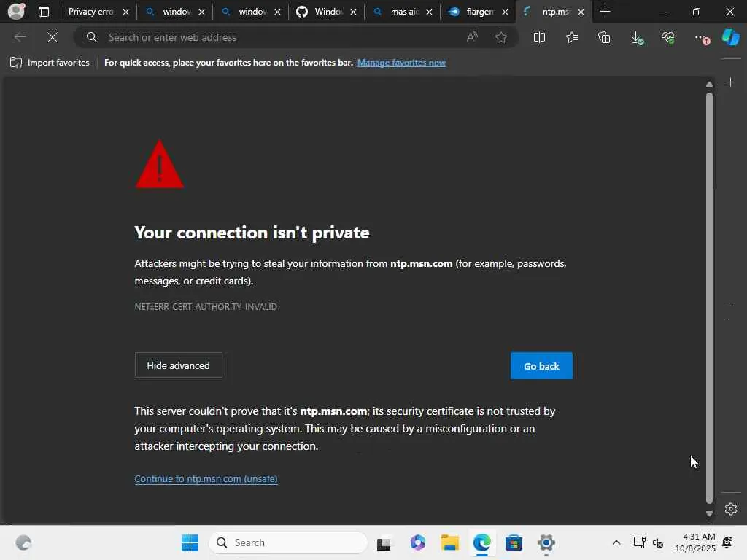Add this page to favorites star

(x=500, y=37)
